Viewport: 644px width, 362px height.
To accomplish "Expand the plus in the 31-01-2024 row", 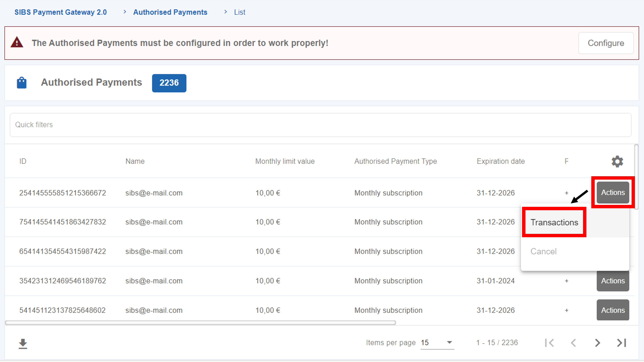I will click(x=567, y=281).
